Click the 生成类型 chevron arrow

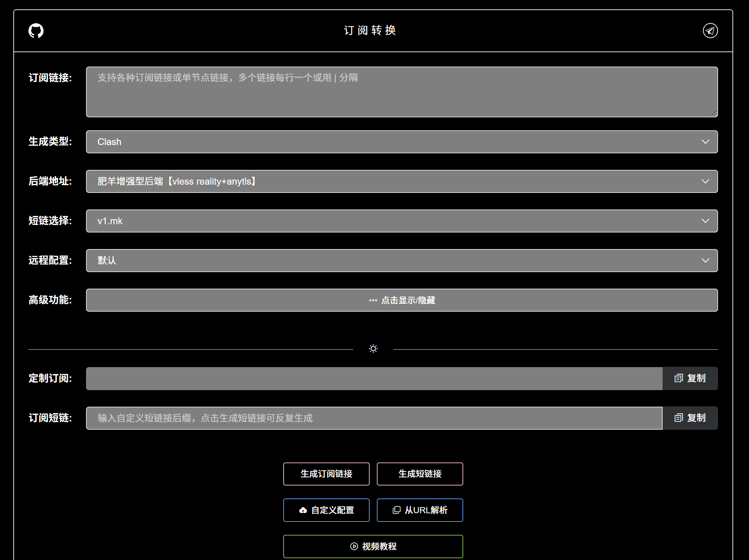[705, 142]
